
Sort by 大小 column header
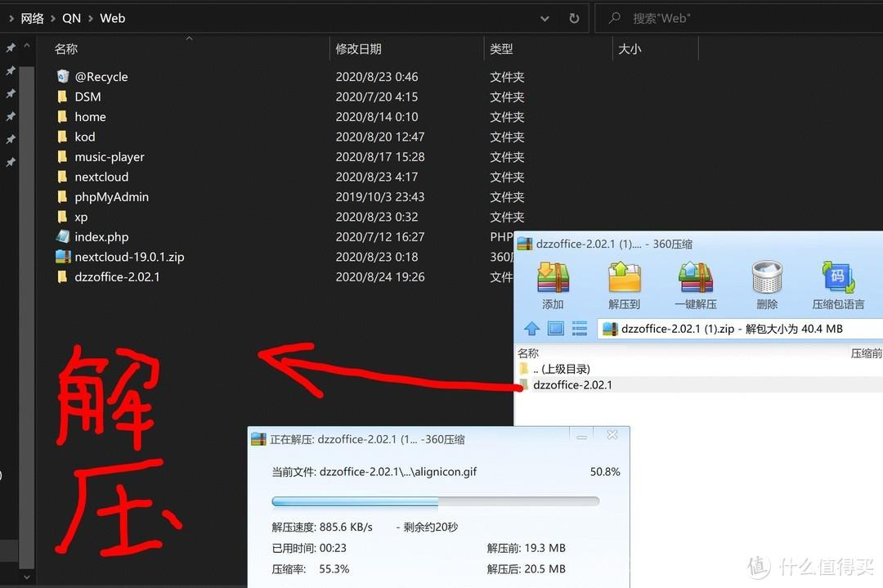point(630,49)
